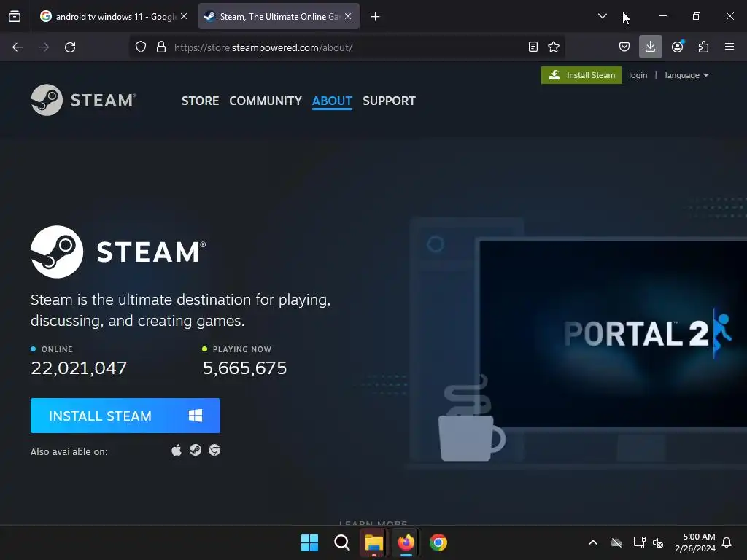This screenshot has width=747, height=560.
Task: Expand the language dropdown
Action: tap(686, 75)
